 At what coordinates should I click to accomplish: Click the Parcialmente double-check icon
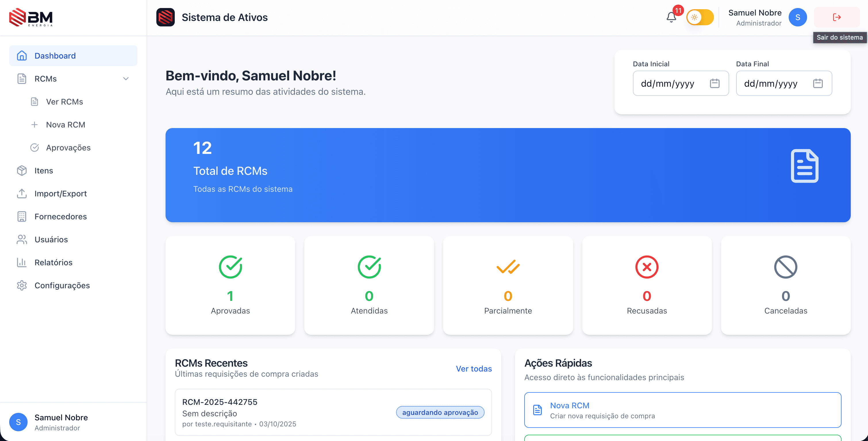click(508, 267)
